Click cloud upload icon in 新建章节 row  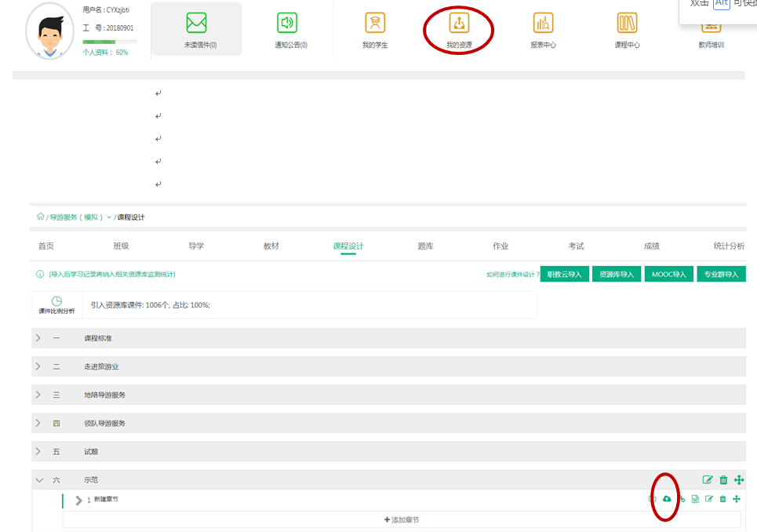(667, 499)
